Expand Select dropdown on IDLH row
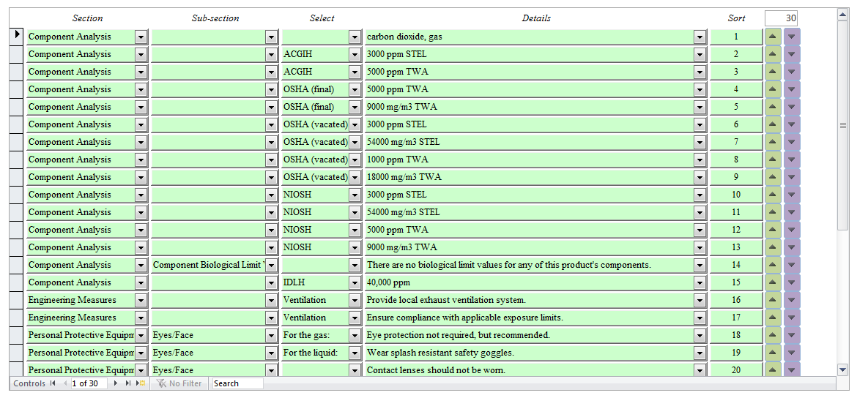Viewport: 868px width, 398px height. point(355,282)
